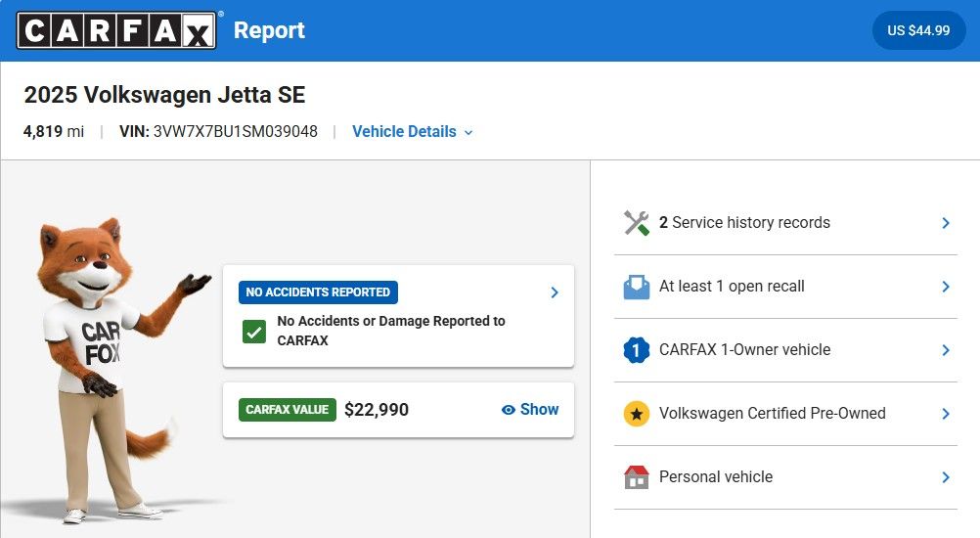Open the No Accidents Reported chevron arrow

(x=555, y=292)
